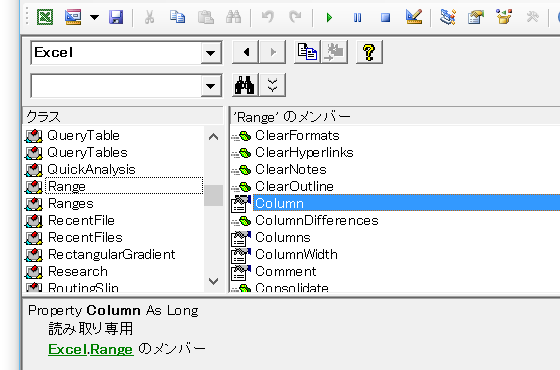Select Research class
This screenshot has width=560, height=370.
pos(78,271)
